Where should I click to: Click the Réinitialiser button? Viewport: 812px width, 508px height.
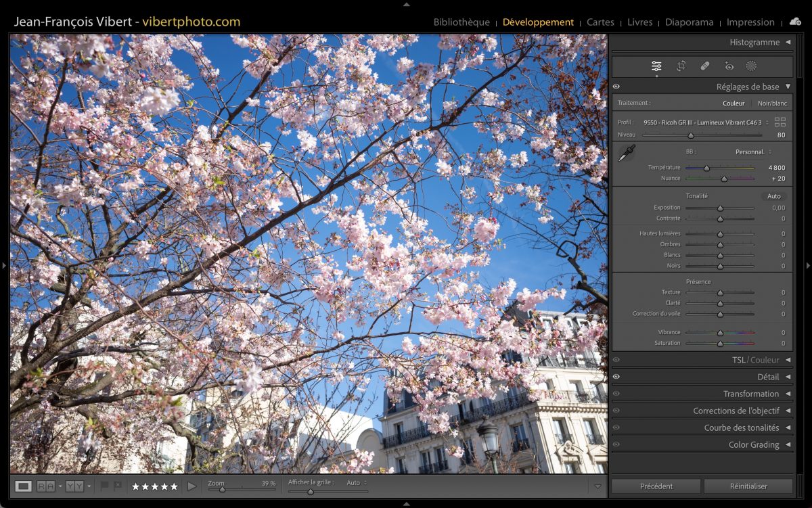tap(748, 486)
